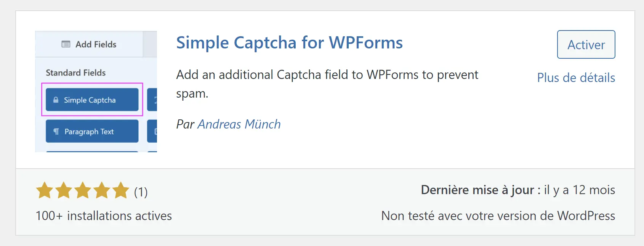Open the partially visible field next to Simple Captcha
Image resolution: width=644 pixels, height=246 pixels.
pos(152,100)
